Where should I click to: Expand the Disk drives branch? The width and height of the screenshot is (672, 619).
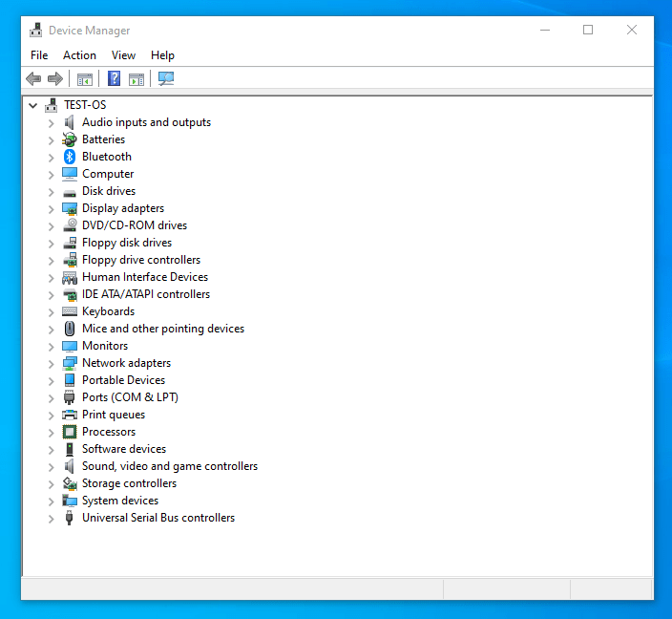pos(52,191)
